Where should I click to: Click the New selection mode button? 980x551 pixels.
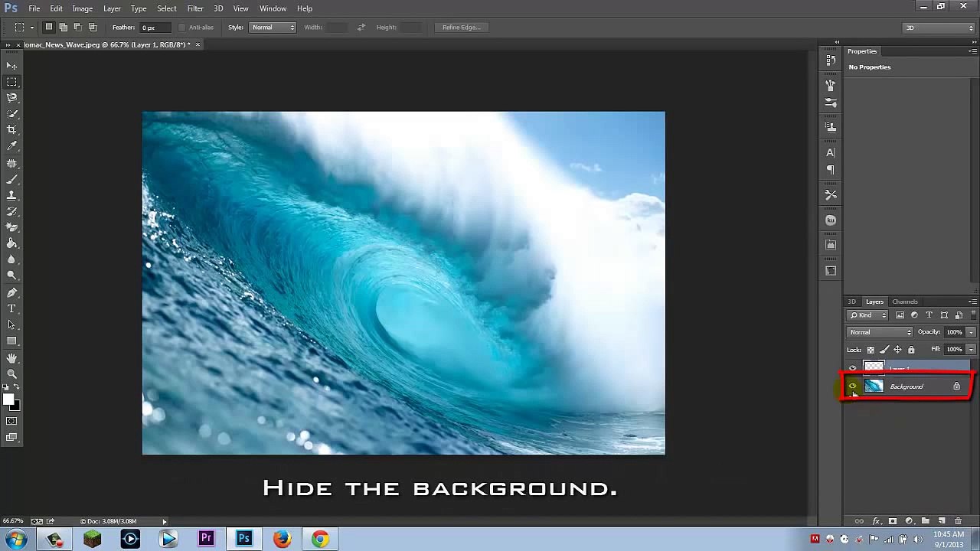49,28
